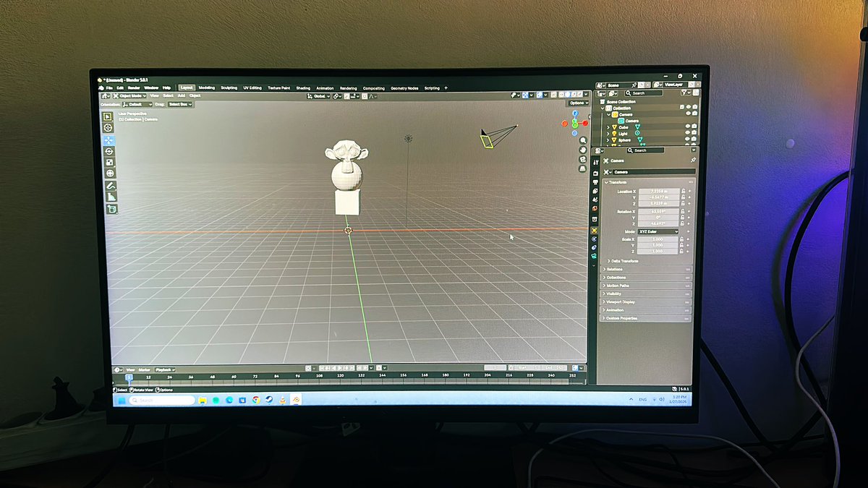The height and width of the screenshot is (488, 868).
Task: Click the viewport zoom magnifier icon
Action: [x=584, y=140]
